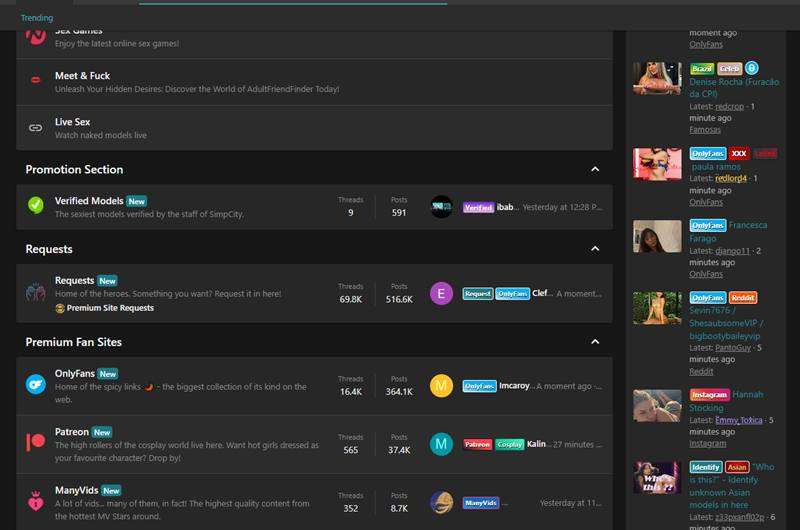The width and height of the screenshot is (800, 530).
Task: Collapse the Promotion Section category
Action: coord(595,169)
